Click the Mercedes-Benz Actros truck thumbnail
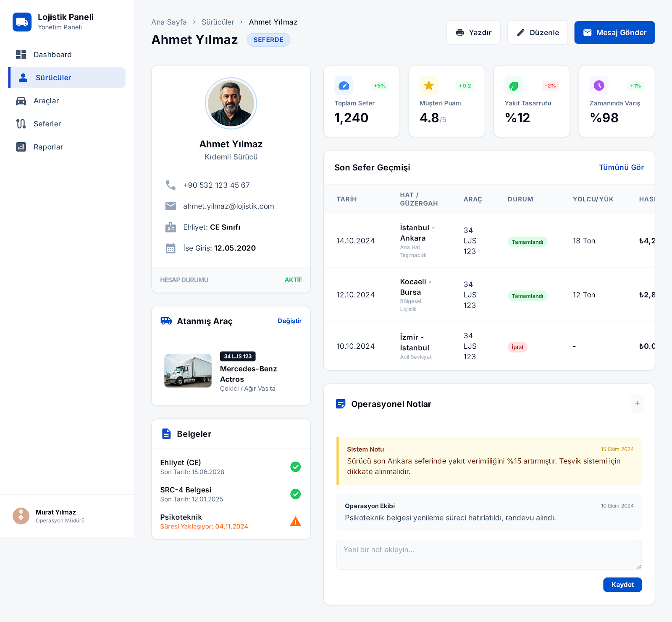The height and width of the screenshot is (622, 672). (188, 371)
